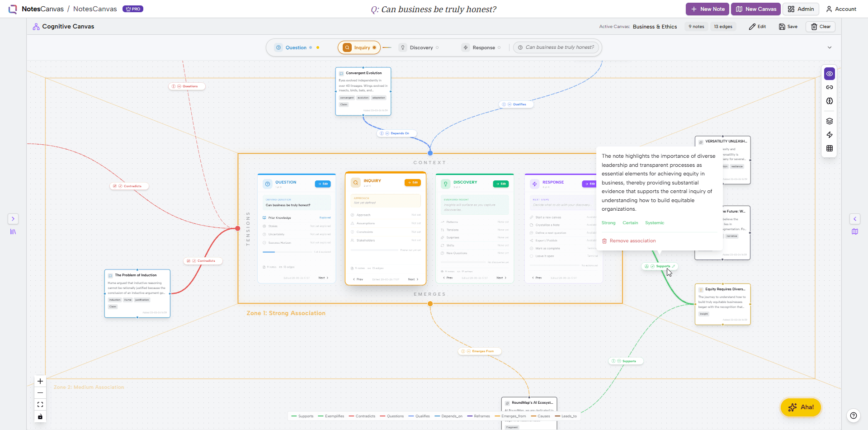
Task: Collapse the lens toolbar with its chevron
Action: click(830, 47)
